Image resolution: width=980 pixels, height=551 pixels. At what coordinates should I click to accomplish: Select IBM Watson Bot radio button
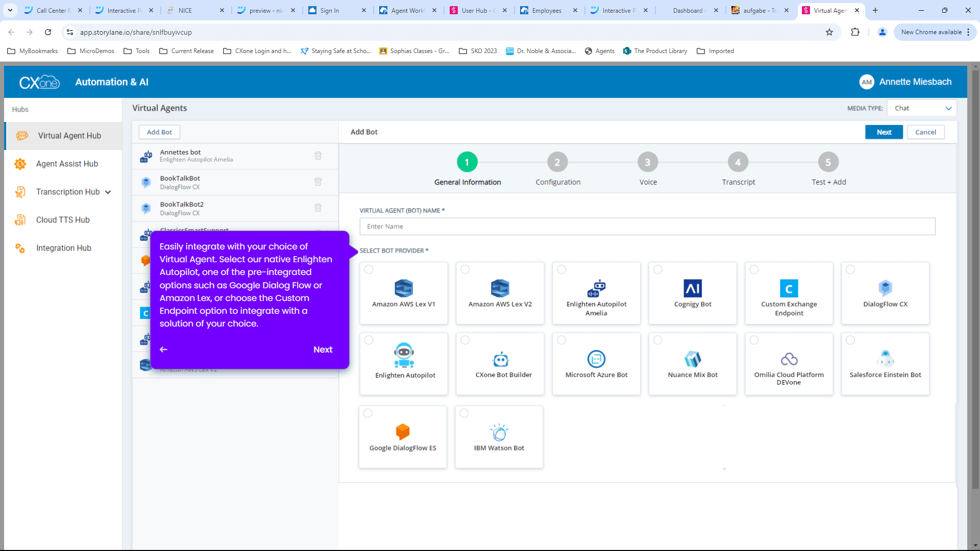click(x=464, y=413)
